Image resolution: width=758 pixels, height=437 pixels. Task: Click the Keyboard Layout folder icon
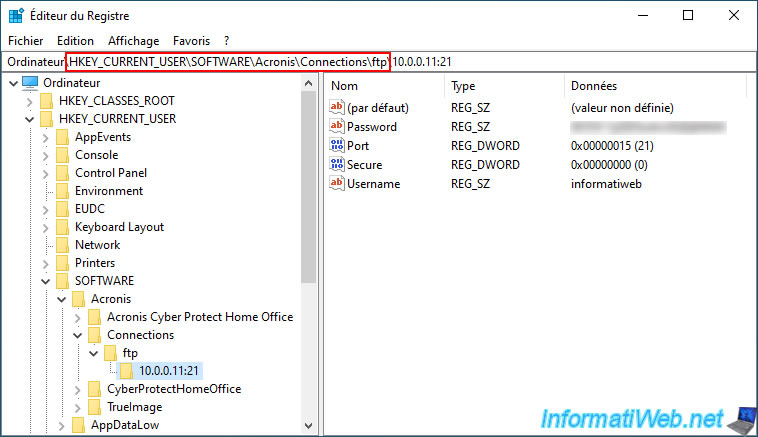point(62,227)
